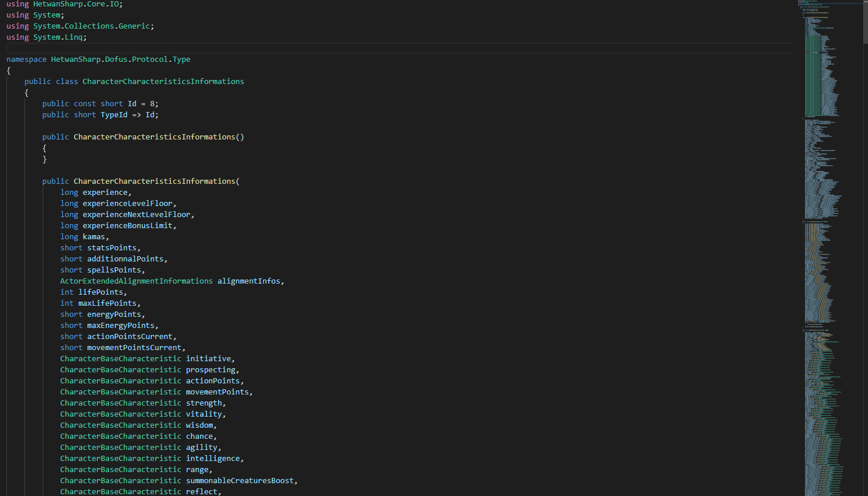Screen dimensions: 868x496
Task: Click the vertical scrollbar thumb
Action: [x=865, y=22]
